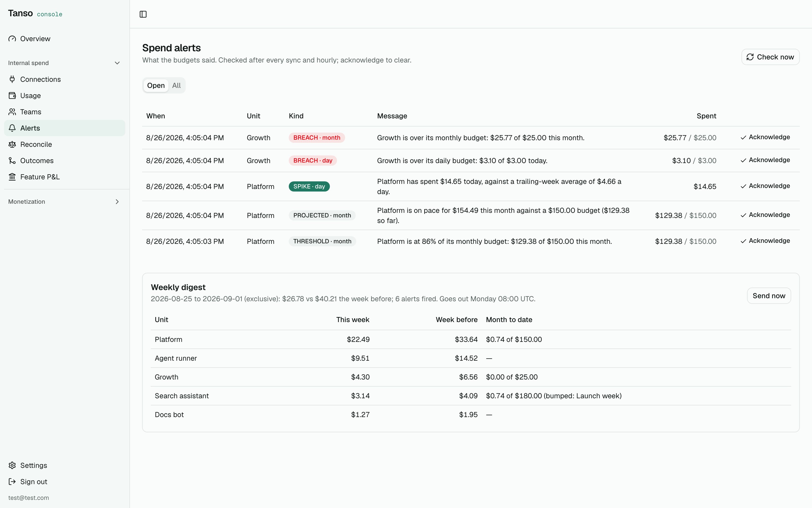
Task: Click the Settings gear icon
Action: [x=12, y=465]
